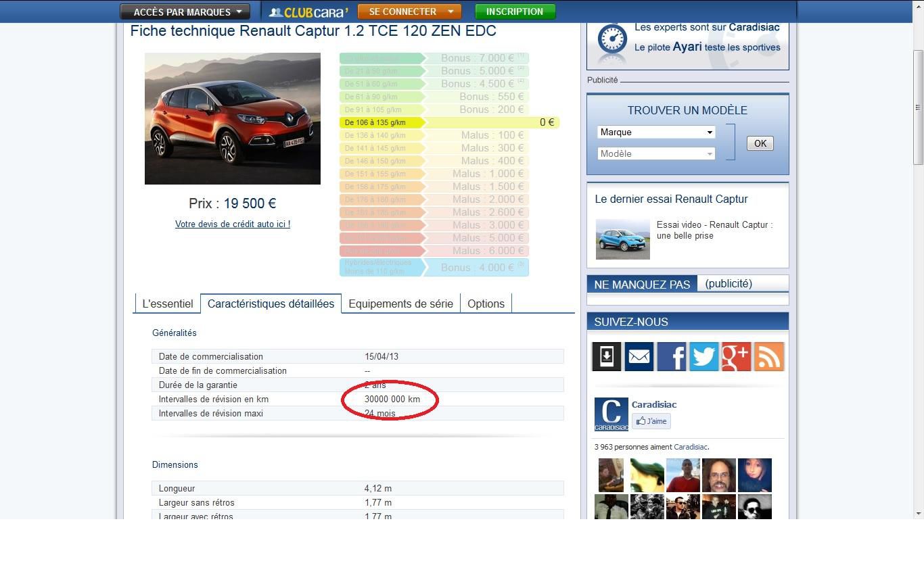924x578 pixels.
Task: Click the page vertical scrollbar thumb
Action: coord(918,107)
